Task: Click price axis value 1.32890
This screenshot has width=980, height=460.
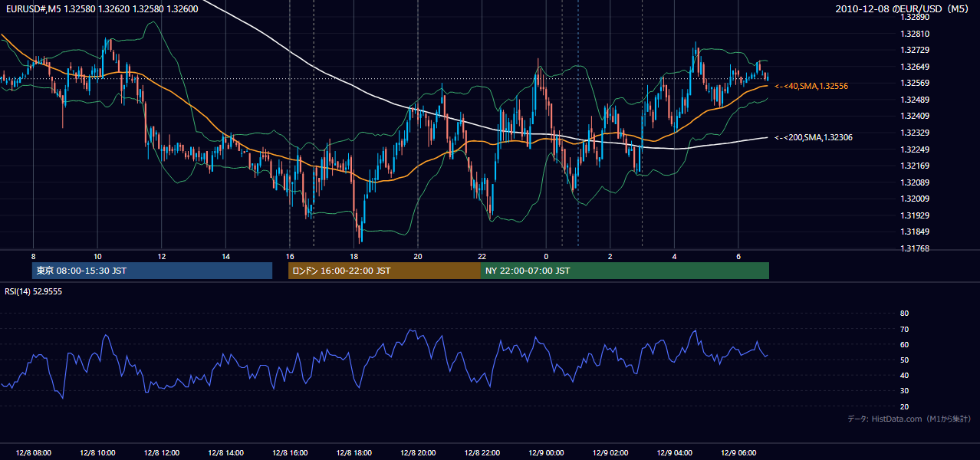Action: point(916,17)
